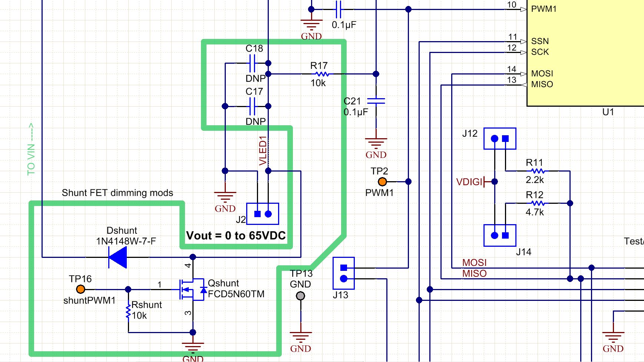Select the TP2 PWM1 test point

[382, 182]
